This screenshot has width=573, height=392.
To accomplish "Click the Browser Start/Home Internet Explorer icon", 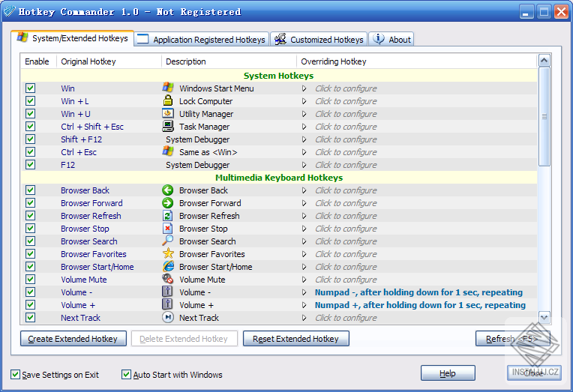I will (168, 266).
